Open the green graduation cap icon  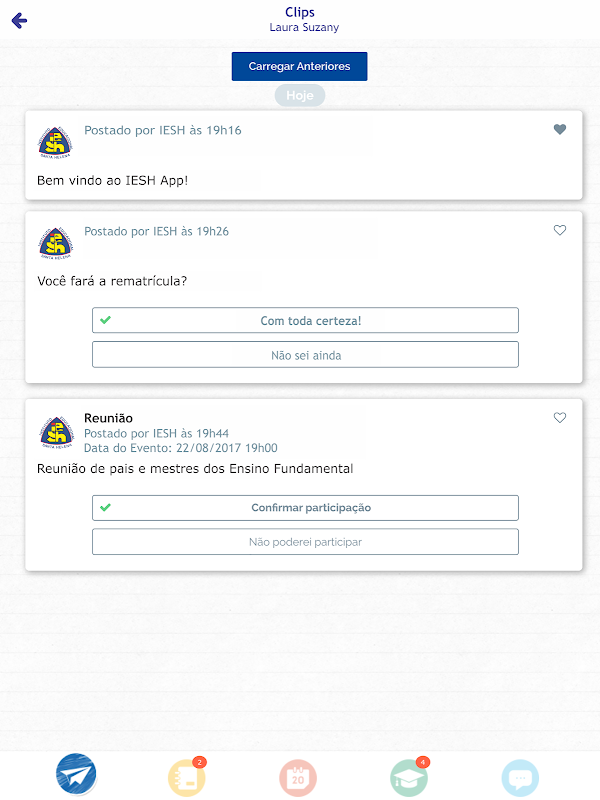point(409,778)
